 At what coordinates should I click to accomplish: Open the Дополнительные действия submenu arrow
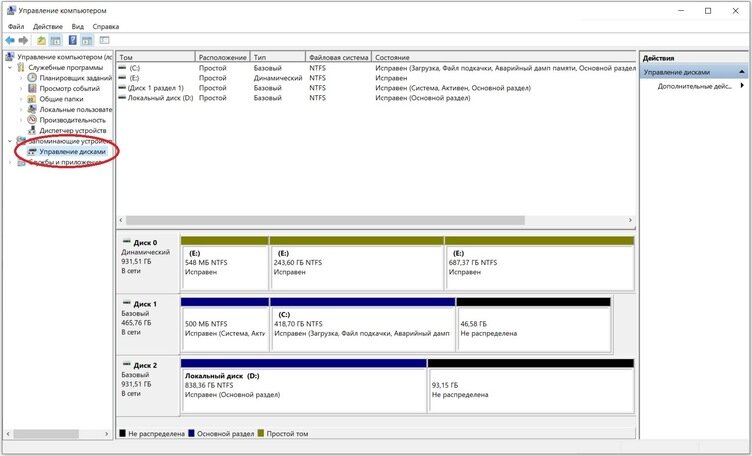tap(742, 85)
